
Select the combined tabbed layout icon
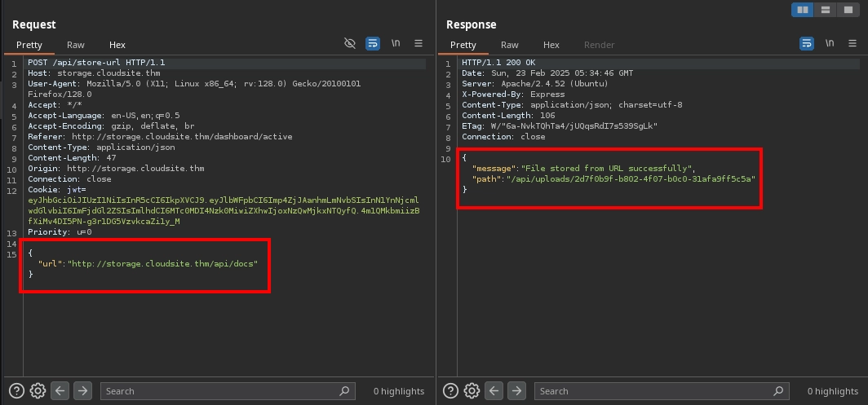(848, 10)
